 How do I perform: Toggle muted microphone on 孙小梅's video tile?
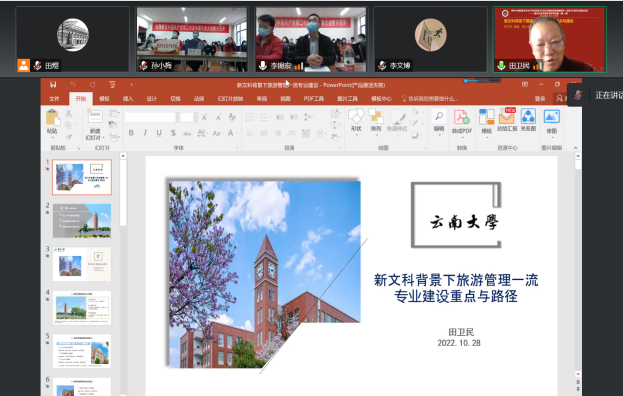click(x=144, y=66)
